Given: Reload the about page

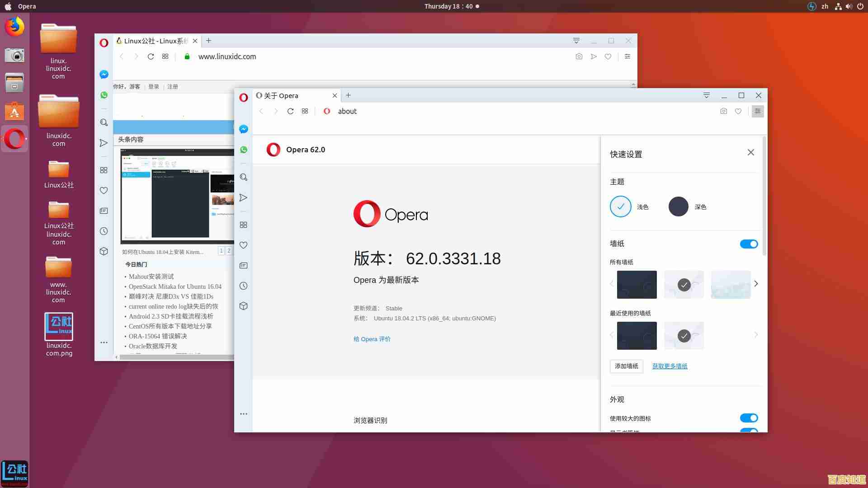Looking at the screenshot, I should [x=290, y=111].
